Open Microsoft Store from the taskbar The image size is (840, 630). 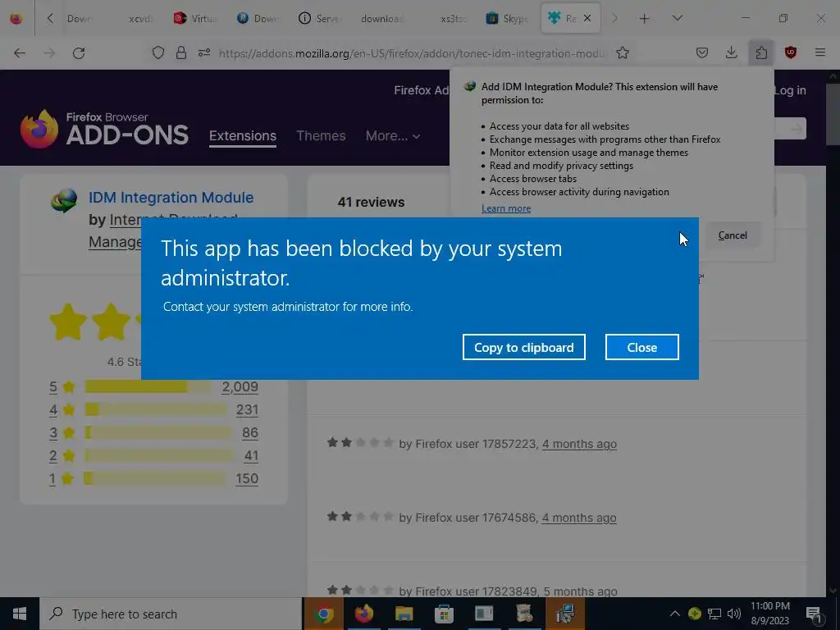tap(444, 614)
